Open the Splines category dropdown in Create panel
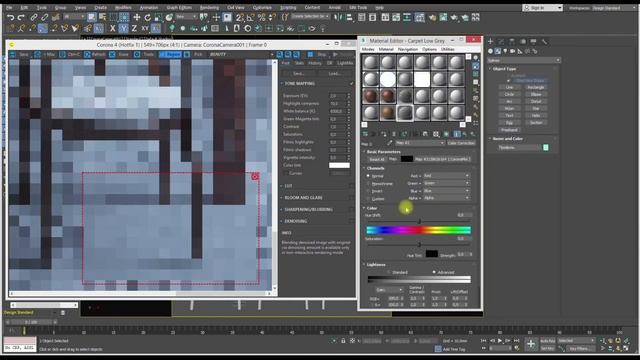 tap(524, 60)
